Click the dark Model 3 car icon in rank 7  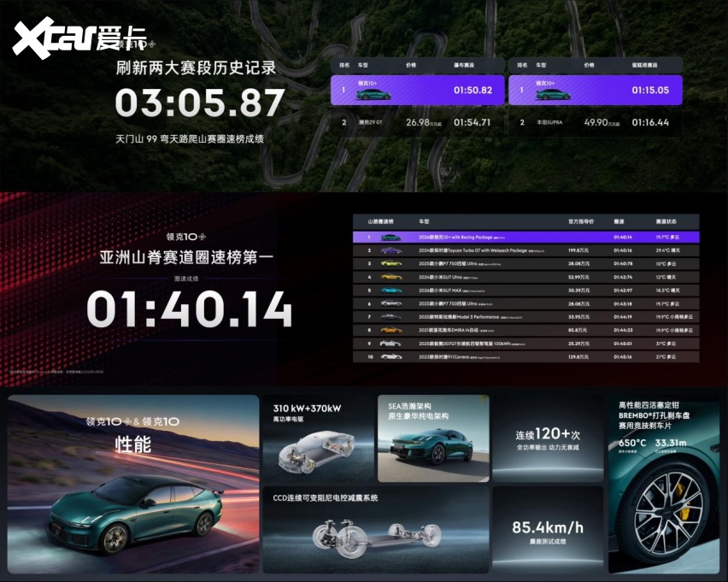[391, 317]
